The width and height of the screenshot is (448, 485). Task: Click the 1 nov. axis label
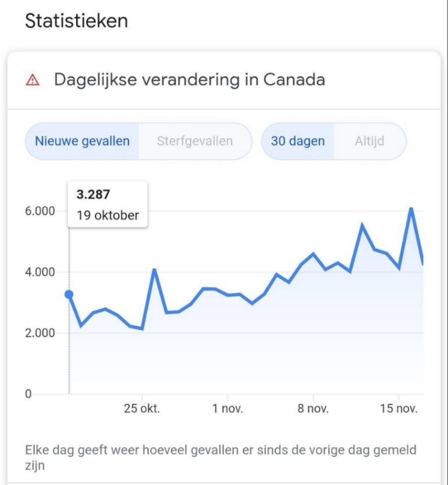click(228, 409)
